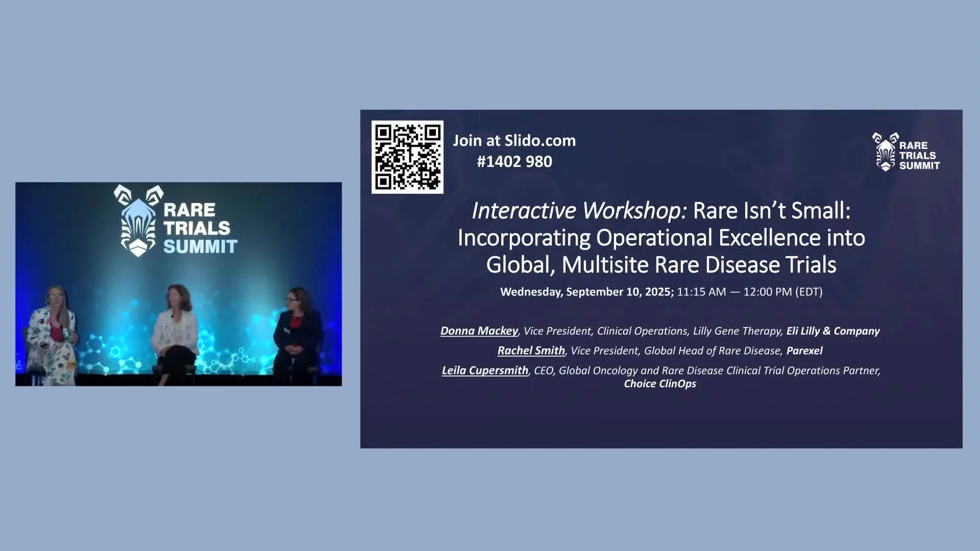Click the Slido event code #1402 980
The height and width of the screenshot is (551, 980).
tap(514, 162)
